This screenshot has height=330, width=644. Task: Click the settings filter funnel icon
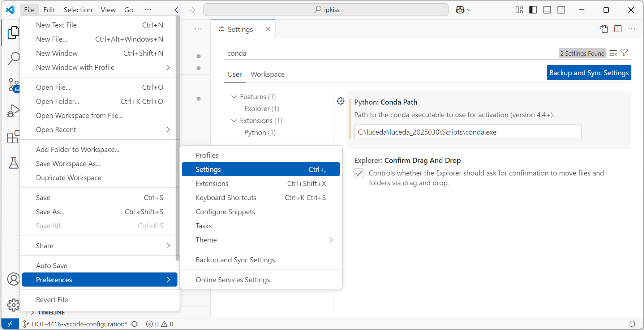pos(624,53)
